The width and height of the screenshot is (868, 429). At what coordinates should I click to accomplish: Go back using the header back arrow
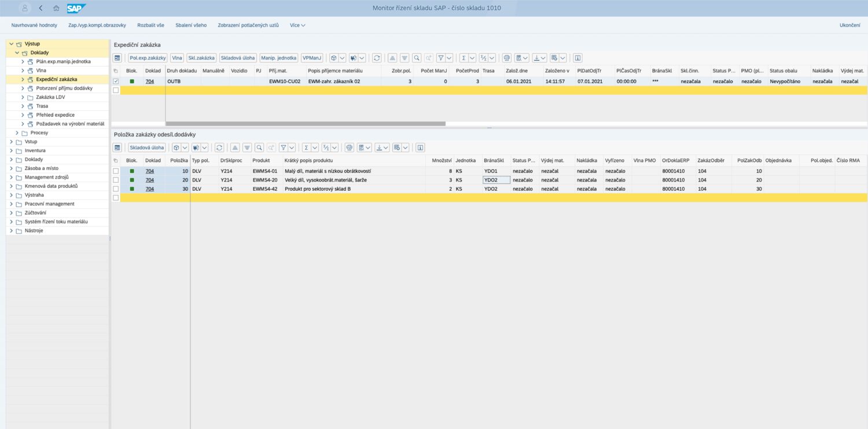point(41,8)
